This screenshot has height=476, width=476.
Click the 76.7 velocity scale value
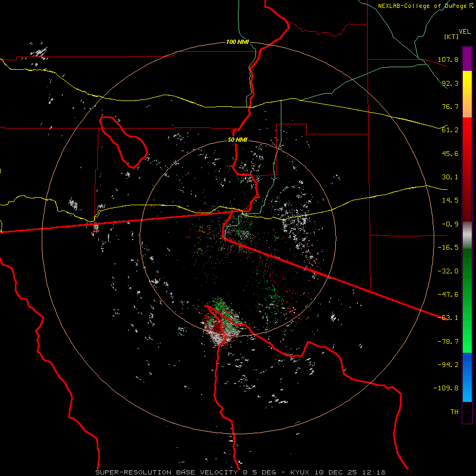tap(450, 106)
